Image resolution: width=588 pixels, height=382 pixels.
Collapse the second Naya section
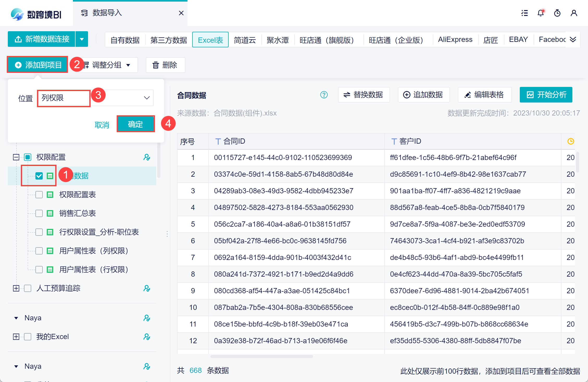[x=16, y=366]
